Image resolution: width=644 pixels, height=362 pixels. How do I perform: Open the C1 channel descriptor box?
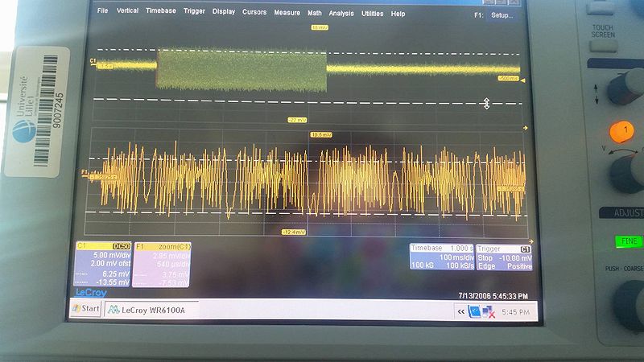click(x=102, y=262)
